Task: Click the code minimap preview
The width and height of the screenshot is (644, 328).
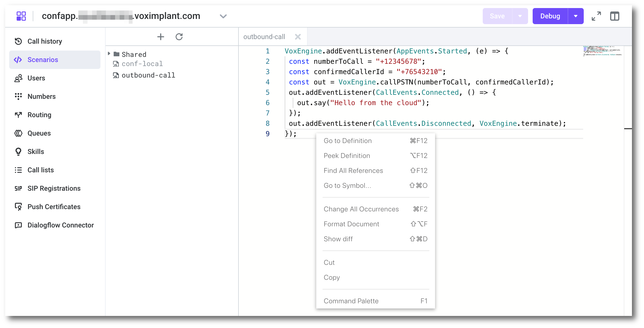Action: coord(602,51)
